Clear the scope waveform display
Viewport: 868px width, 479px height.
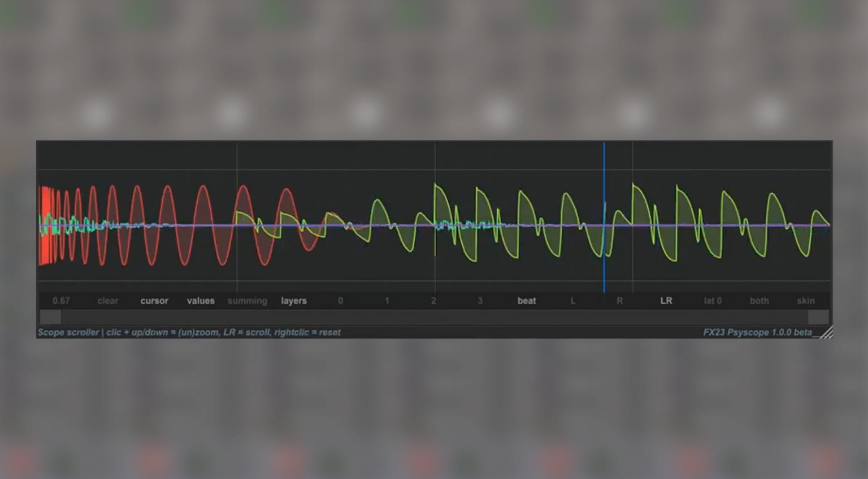[x=107, y=301]
